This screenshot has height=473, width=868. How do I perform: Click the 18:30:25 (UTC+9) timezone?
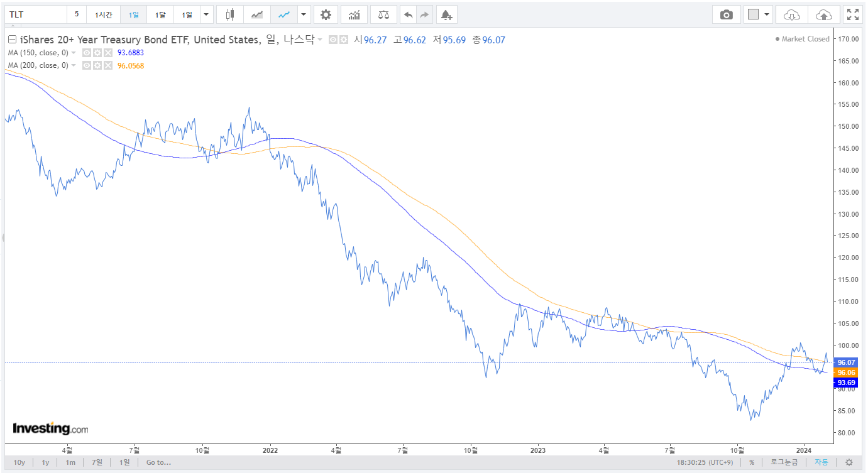point(704,462)
